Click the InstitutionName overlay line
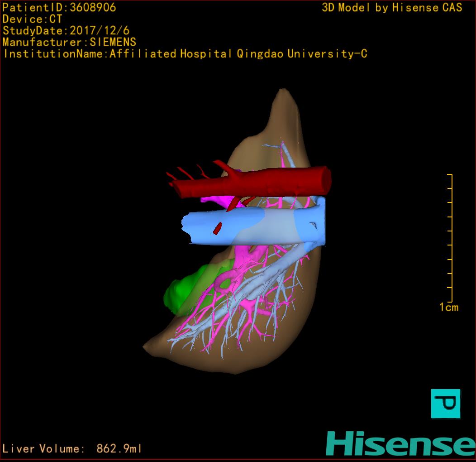 point(185,54)
